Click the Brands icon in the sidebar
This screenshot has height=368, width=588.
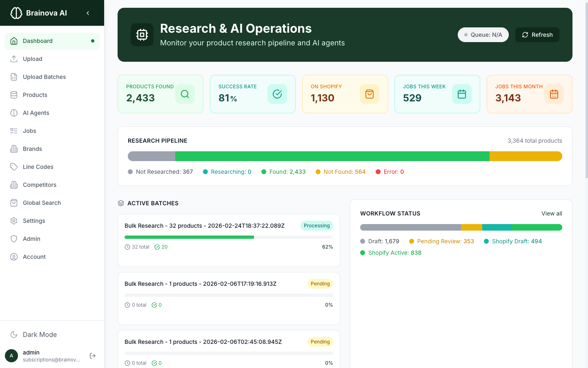pos(13,149)
